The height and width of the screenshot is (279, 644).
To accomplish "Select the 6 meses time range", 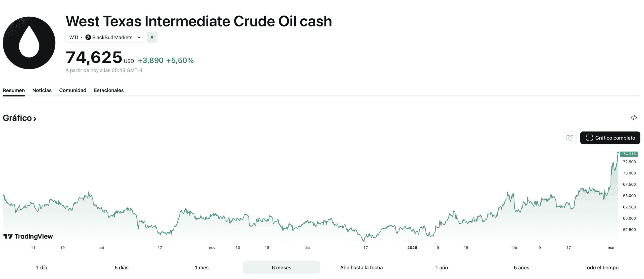I will click(x=281, y=267).
